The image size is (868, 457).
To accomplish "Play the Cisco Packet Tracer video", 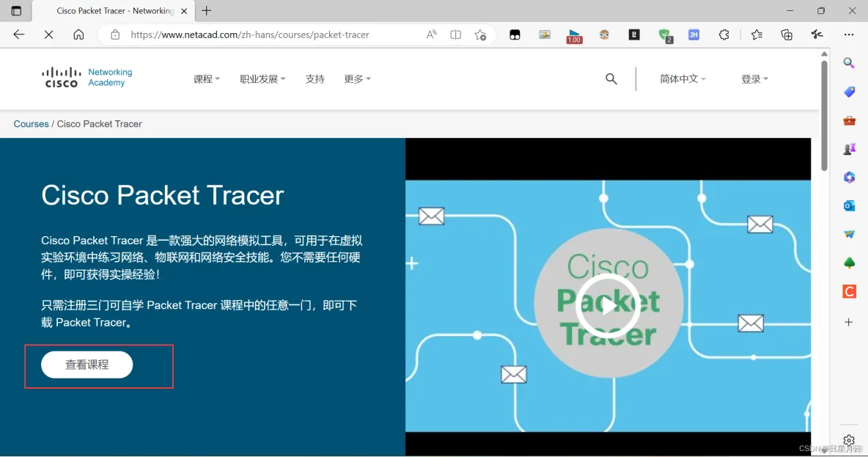I will pyautogui.click(x=608, y=306).
